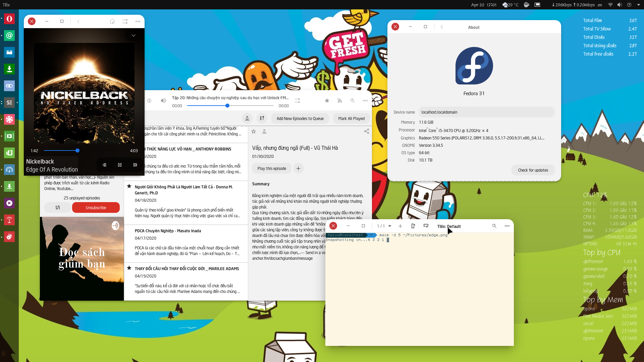Screen dimensions: 644x362
Task: Unsubscribe from the podcast
Action: tap(96, 207)
